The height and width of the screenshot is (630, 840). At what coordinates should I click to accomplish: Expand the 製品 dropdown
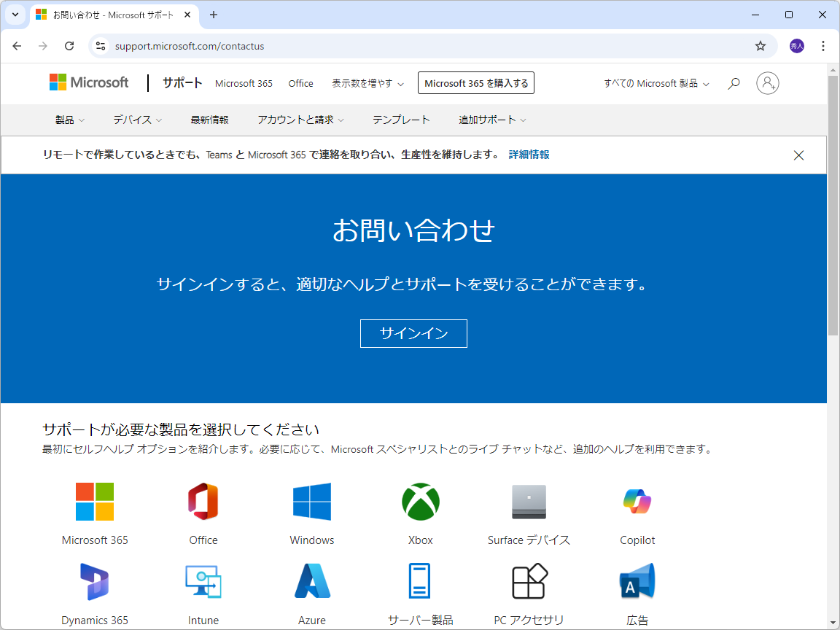click(x=70, y=120)
